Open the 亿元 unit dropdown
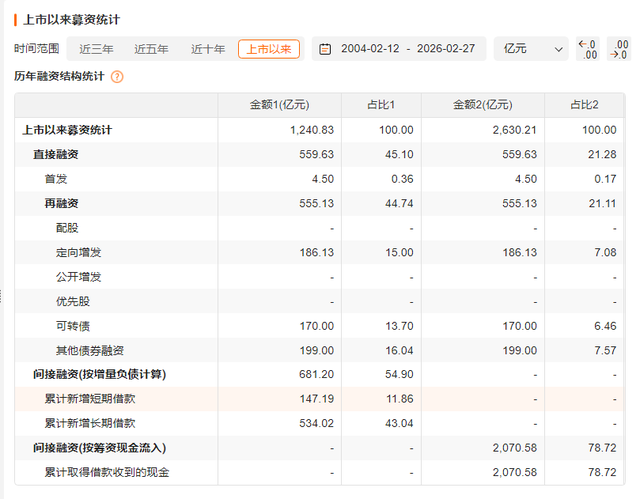 click(x=533, y=49)
